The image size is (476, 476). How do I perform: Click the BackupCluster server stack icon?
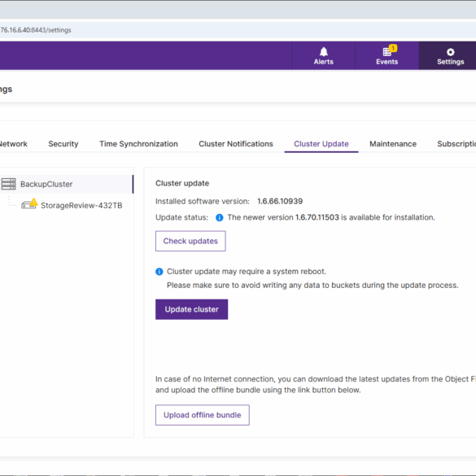[8, 184]
